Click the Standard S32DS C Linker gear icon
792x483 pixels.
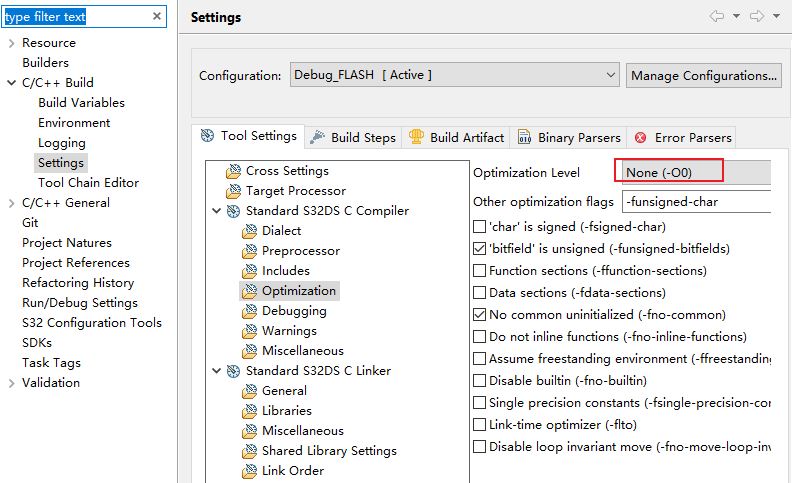point(233,371)
